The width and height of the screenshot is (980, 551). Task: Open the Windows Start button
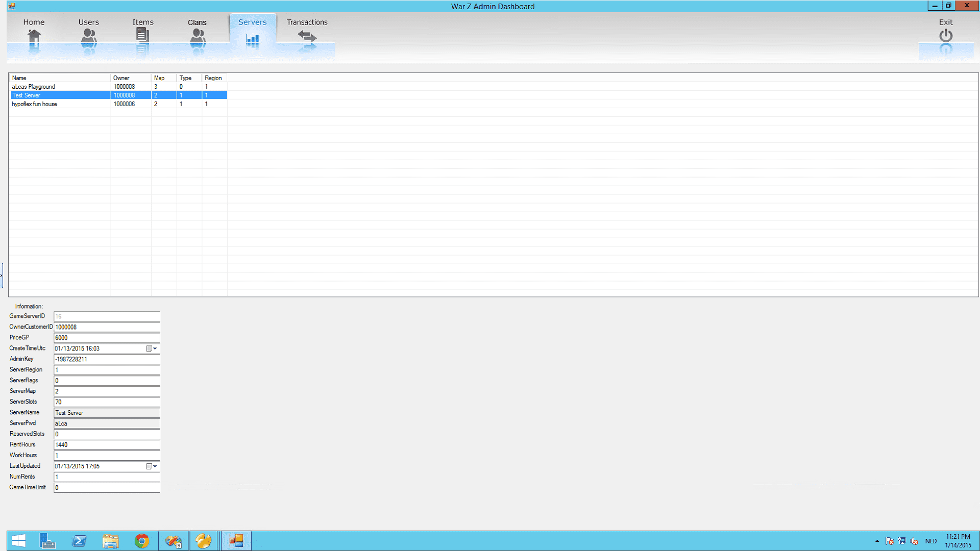click(x=19, y=541)
